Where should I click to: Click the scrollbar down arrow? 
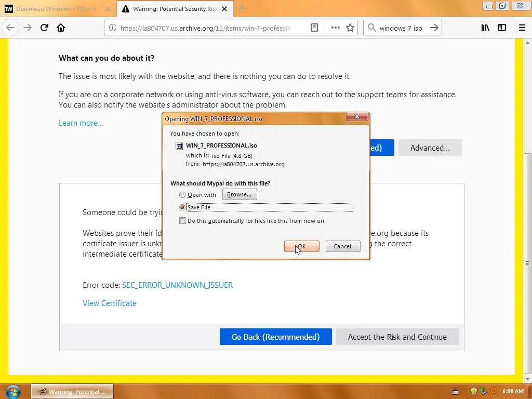tap(527, 379)
